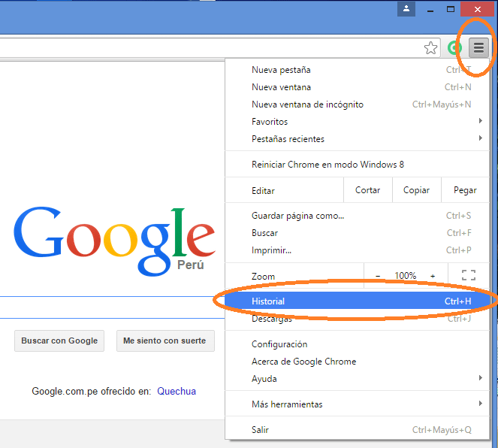The height and width of the screenshot is (448, 498).
Task: Click the Google Perú logo
Action: coord(114,241)
